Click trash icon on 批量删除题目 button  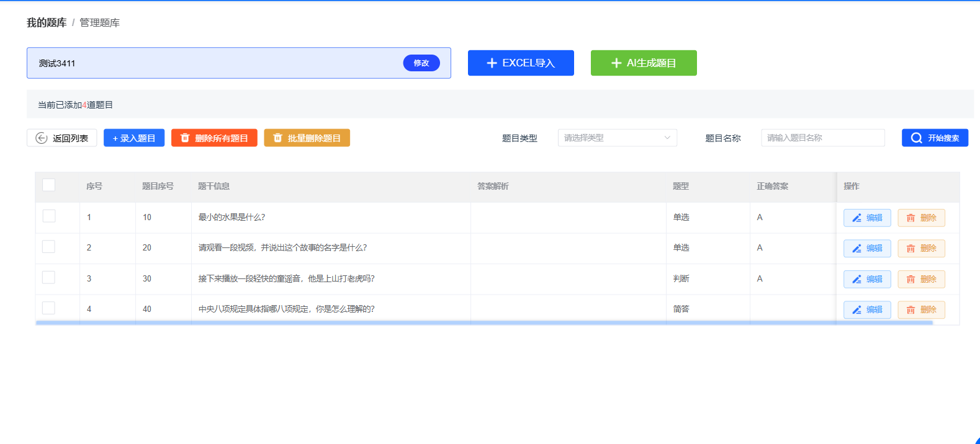click(x=277, y=138)
